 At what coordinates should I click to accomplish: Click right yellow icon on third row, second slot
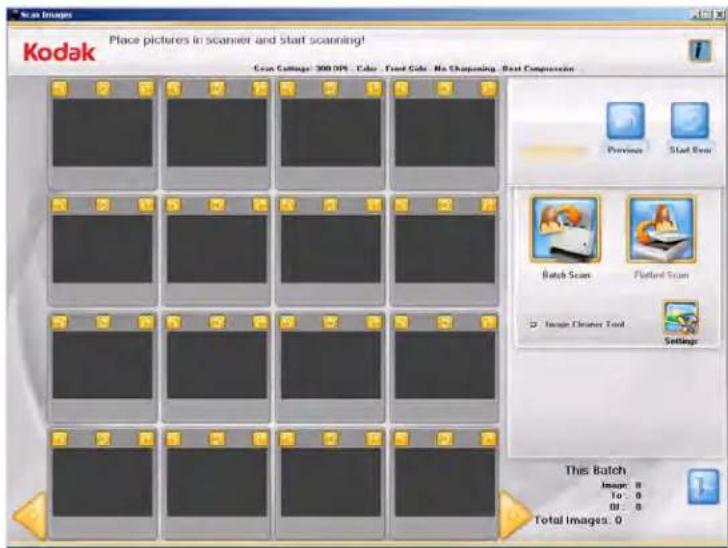(x=260, y=322)
